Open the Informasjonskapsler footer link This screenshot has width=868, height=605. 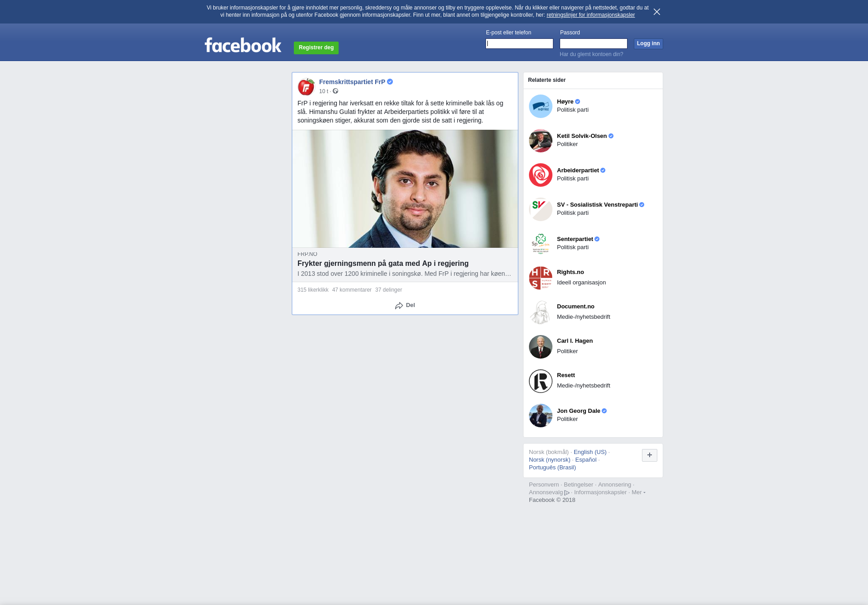coord(600,492)
